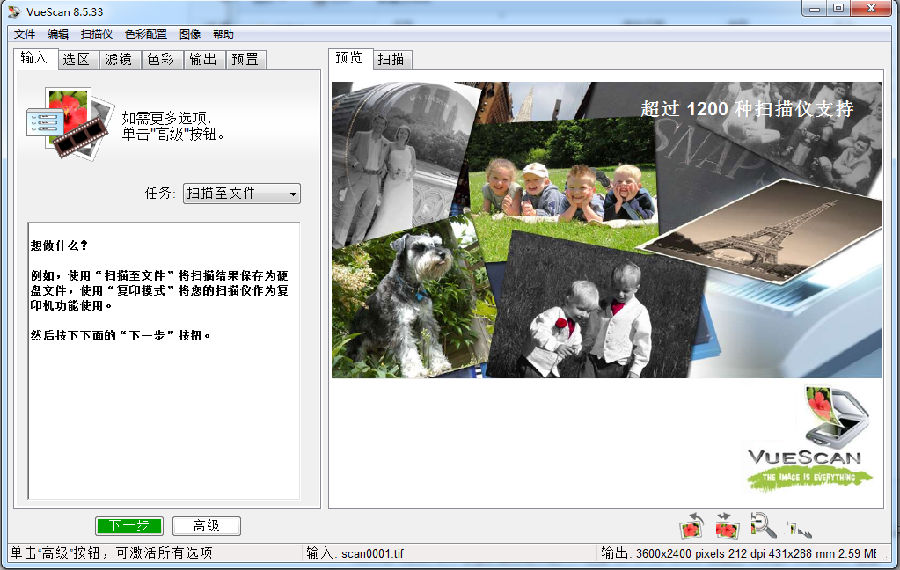This screenshot has height=570, width=900.
Task: Open the 扫描仪 menu
Action: 97,34
